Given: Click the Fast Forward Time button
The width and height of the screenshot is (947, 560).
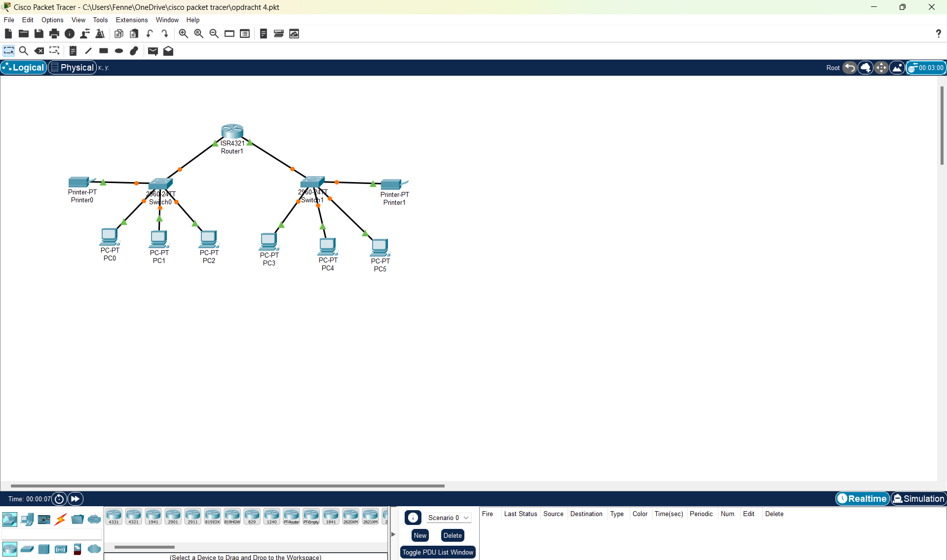Looking at the screenshot, I should point(76,499).
